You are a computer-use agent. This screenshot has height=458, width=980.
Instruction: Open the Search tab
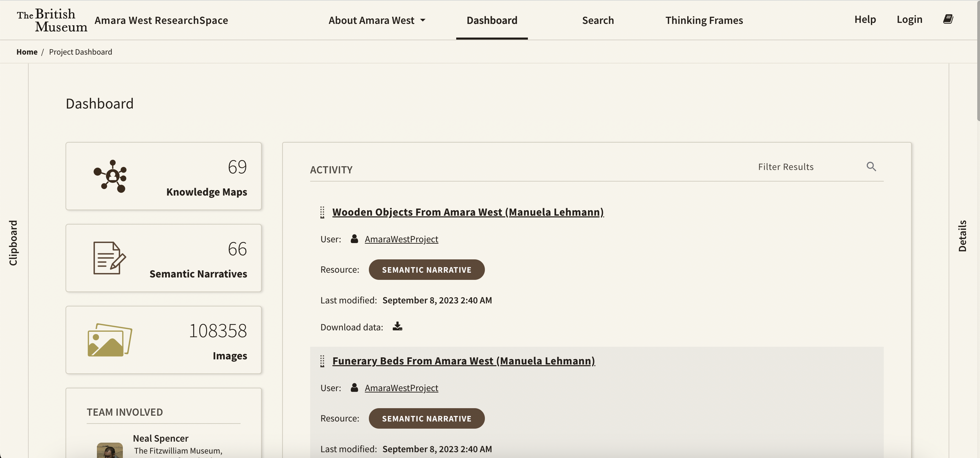(x=598, y=20)
